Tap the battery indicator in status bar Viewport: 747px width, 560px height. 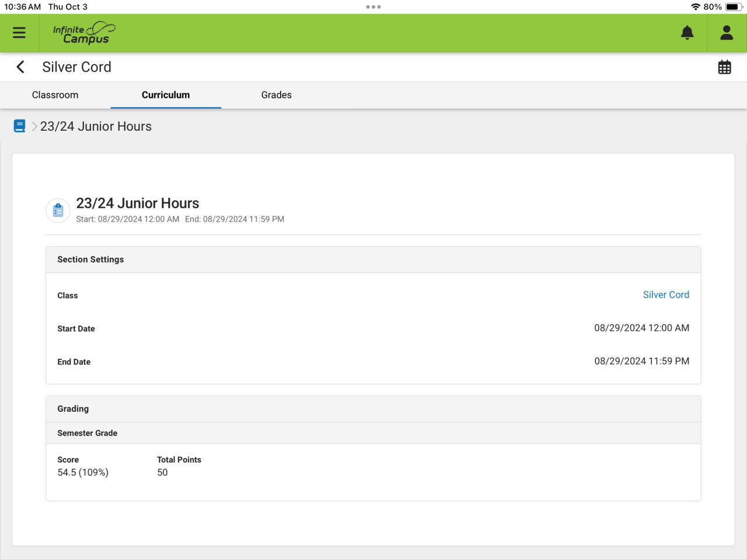(x=734, y=7)
